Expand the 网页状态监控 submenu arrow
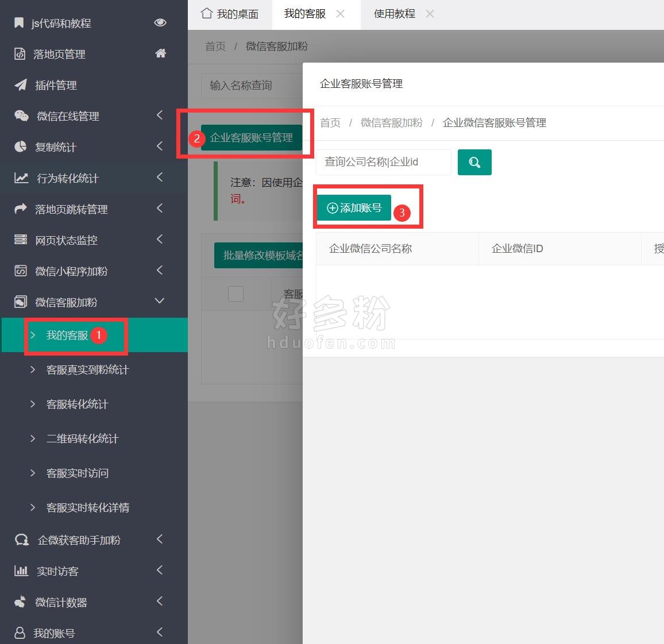The height and width of the screenshot is (644, 664). pyautogui.click(x=160, y=240)
